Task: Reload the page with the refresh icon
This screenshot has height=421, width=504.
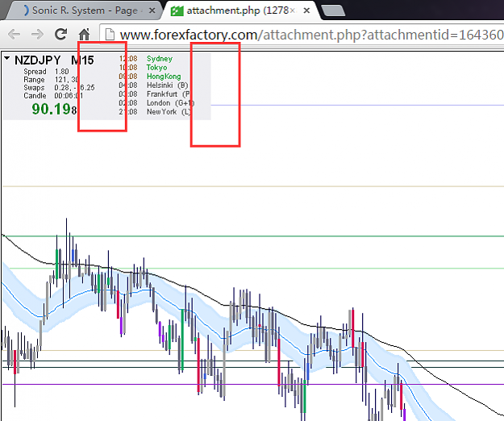Action: click(x=60, y=34)
